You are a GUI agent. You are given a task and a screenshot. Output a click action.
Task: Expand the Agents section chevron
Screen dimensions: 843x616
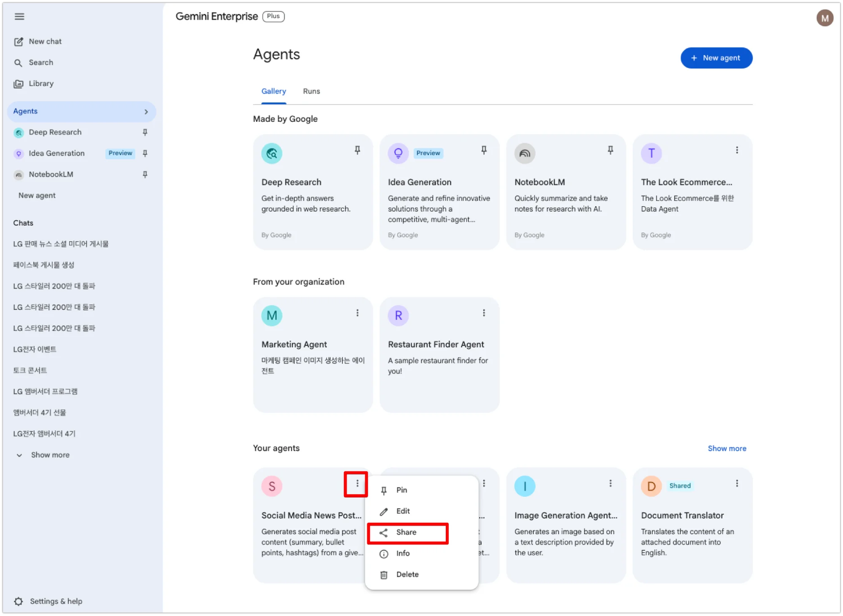tap(146, 112)
